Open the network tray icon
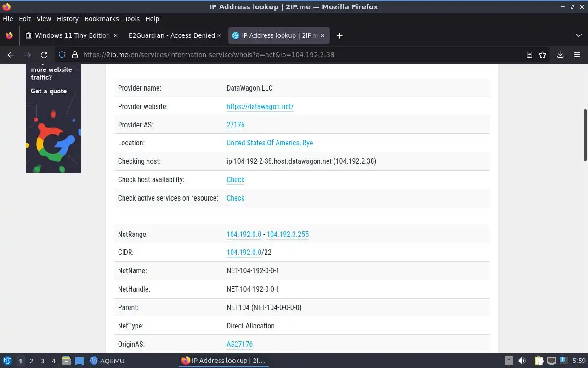 [552, 361]
